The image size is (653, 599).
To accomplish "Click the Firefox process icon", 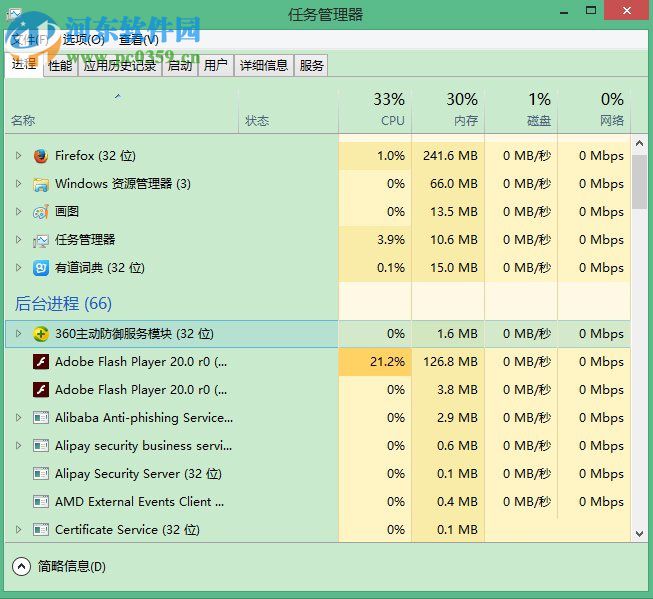I will tap(41, 156).
